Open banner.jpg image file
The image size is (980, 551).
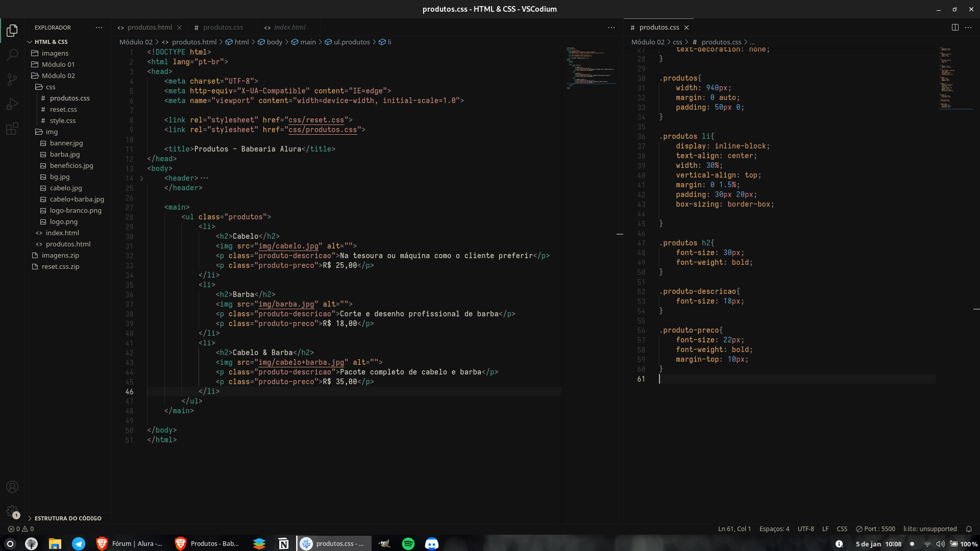[66, 143]
